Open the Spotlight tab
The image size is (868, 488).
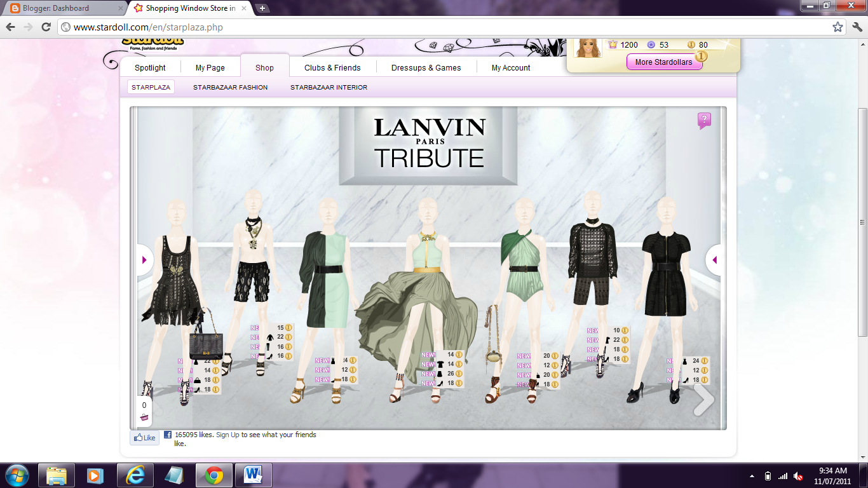(x=150, y=68)
